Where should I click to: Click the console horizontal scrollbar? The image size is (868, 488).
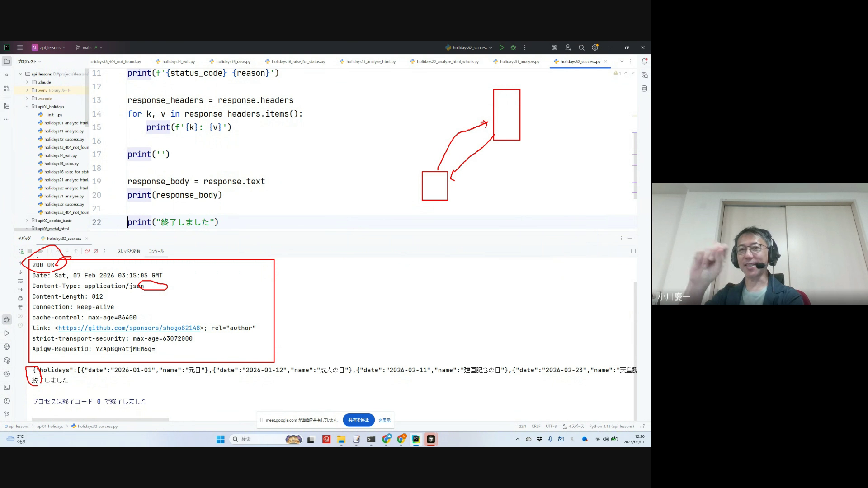[x=100, y=419]
